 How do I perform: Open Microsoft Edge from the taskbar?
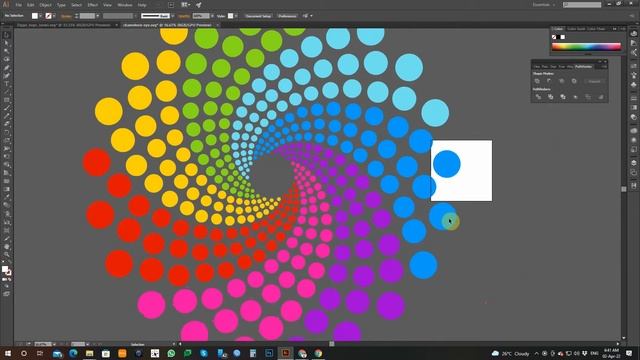(73, 353)
